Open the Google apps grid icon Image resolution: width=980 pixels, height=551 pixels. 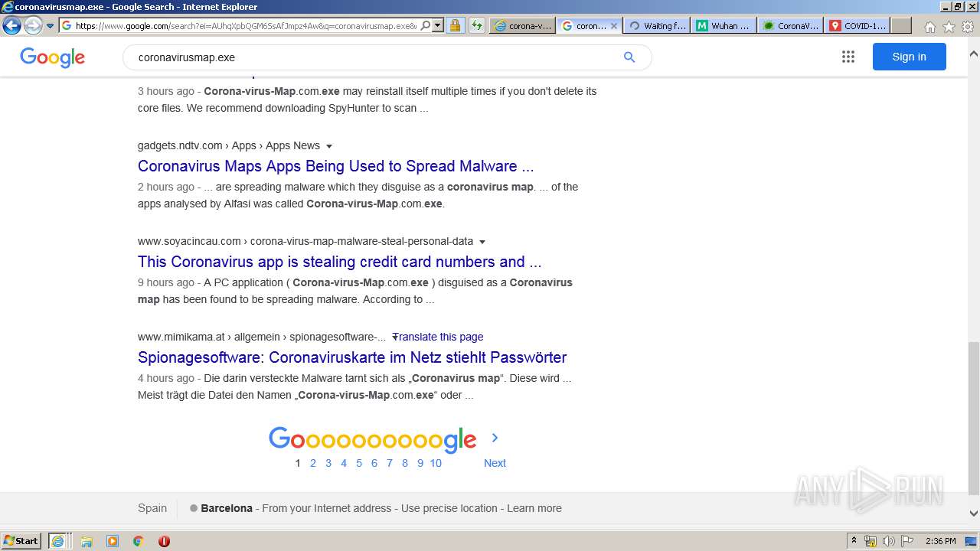(x=848, y=57)
